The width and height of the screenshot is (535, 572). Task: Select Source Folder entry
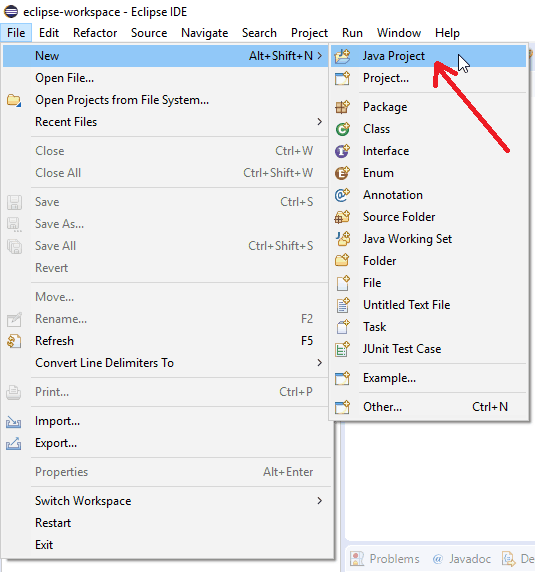pos(429,217)
